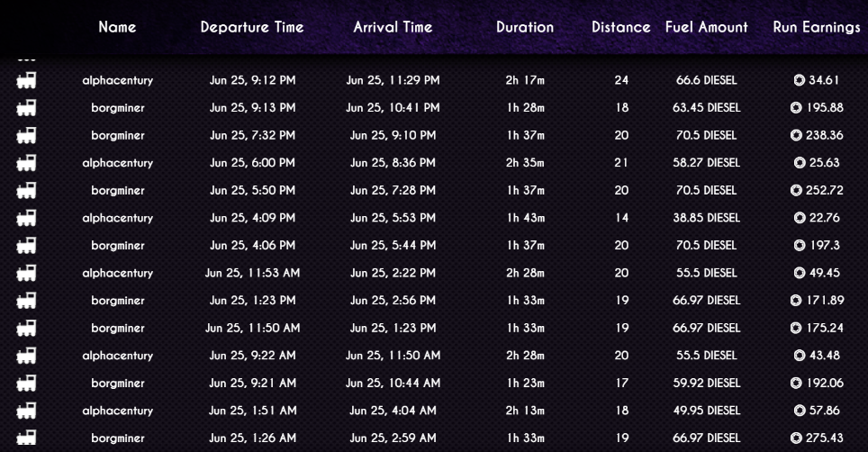Sort by Departure Time column header
Viewport: 868px width, 452px height.
point(252,27)
